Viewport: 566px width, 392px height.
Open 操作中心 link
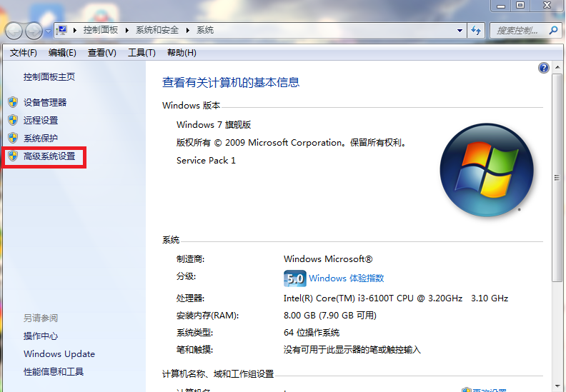click(41, 336)
